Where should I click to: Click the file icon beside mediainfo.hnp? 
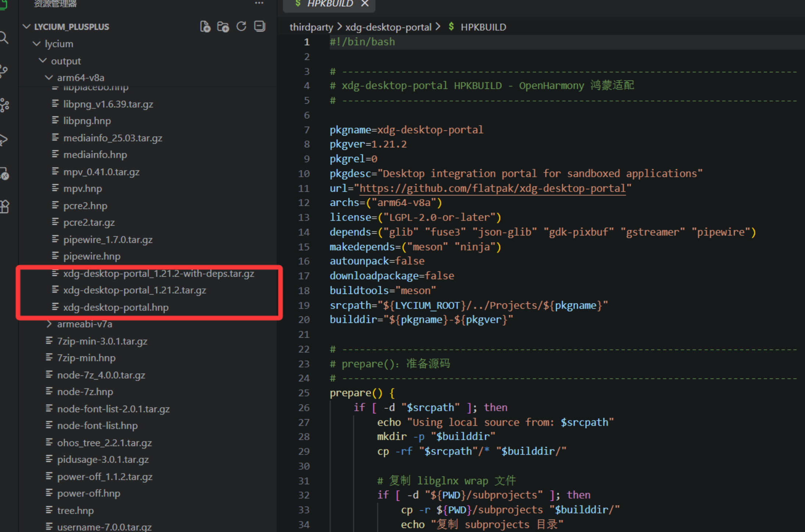55,154
